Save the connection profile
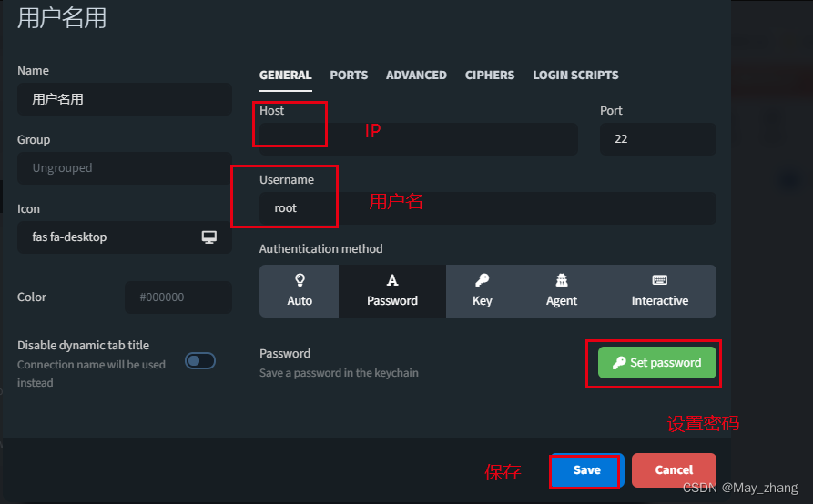Screen dimensions: 813x504 click(x=587, y=469)
